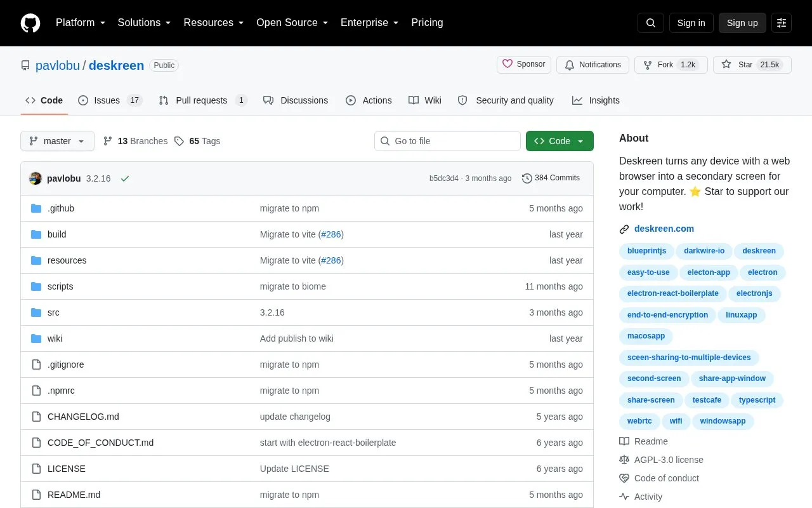Click the Sign in button
812x508 pixels.
point(691,23)
